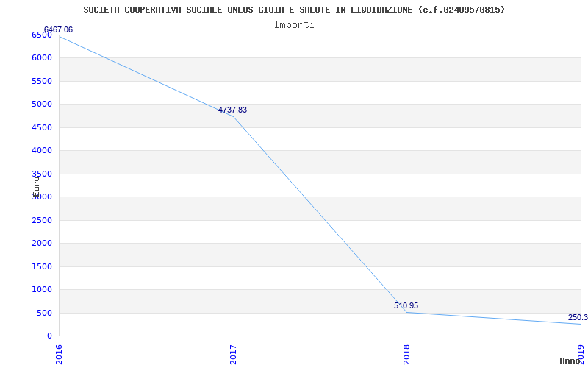Click the y-axis value 0
The height and width of the screenshot is (368, 588).
point(49,336)
